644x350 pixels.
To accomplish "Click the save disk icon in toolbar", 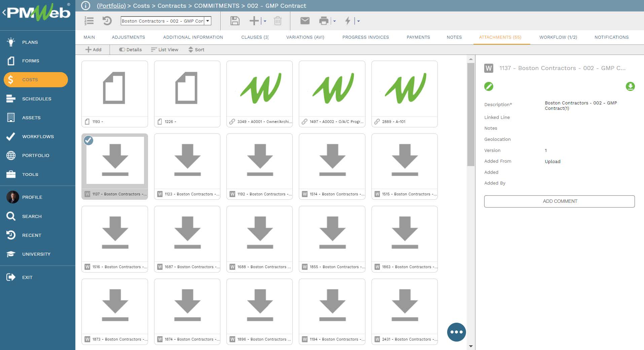I will point(235,21).
